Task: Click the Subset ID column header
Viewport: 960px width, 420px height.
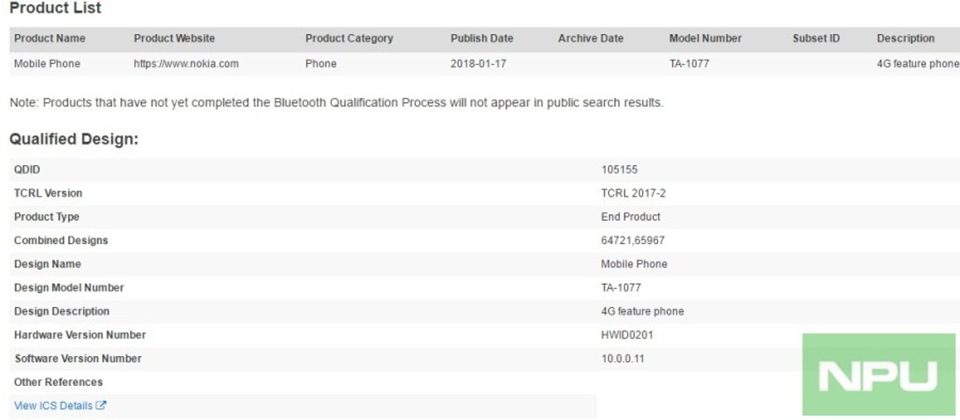Action: 816,39
